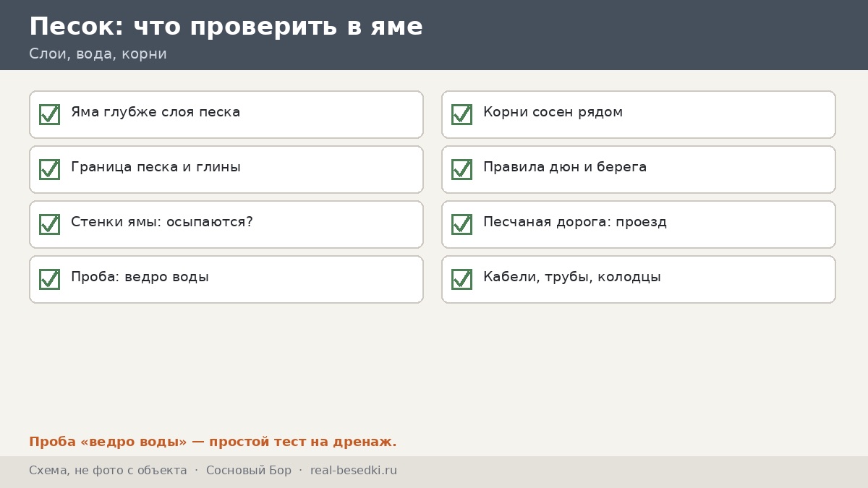Toggle checkbox for 'Песчаная дорога: проезд'
Image resolution: width=868 pixels, height=488 pixels.
(461, 224)
